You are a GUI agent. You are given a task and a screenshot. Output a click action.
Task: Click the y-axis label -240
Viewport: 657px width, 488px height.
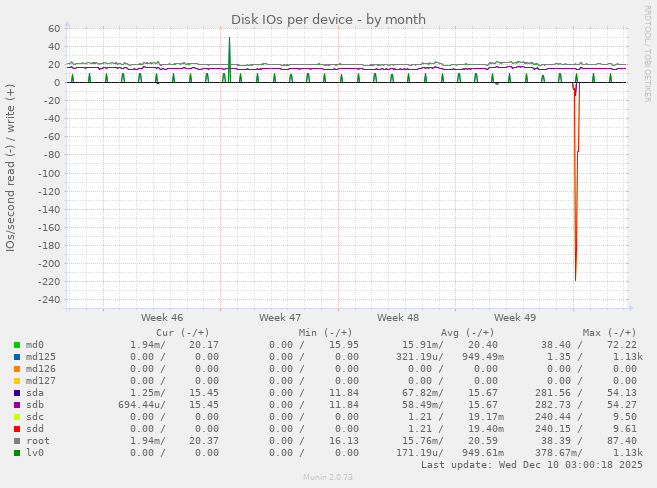click(49, 300)
